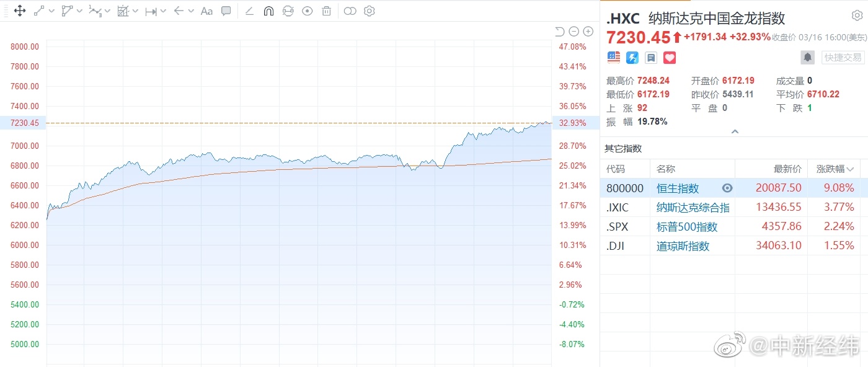Zoom in the chart with the plus button
The image size is (868, 367).
click(x=588, y=31)
